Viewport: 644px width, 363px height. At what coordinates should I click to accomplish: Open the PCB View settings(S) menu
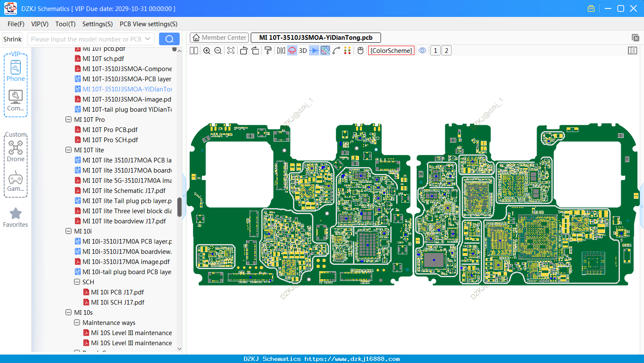click(x=148, y=24)
